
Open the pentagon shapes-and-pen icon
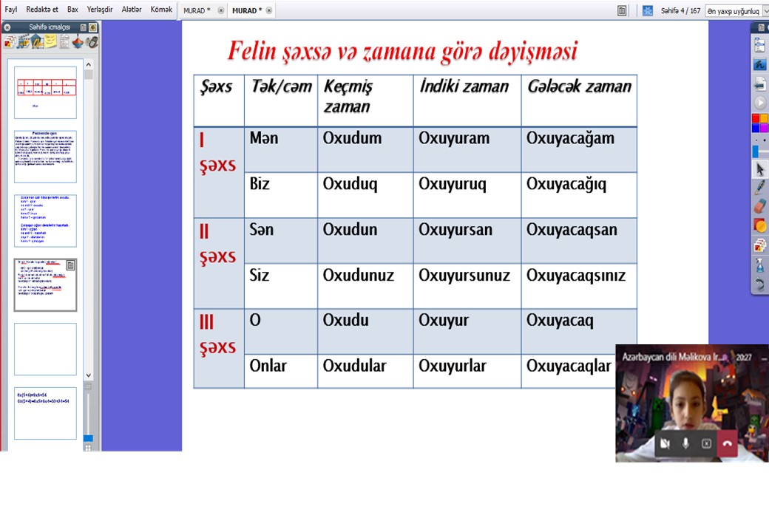click(x=37, y=43)
